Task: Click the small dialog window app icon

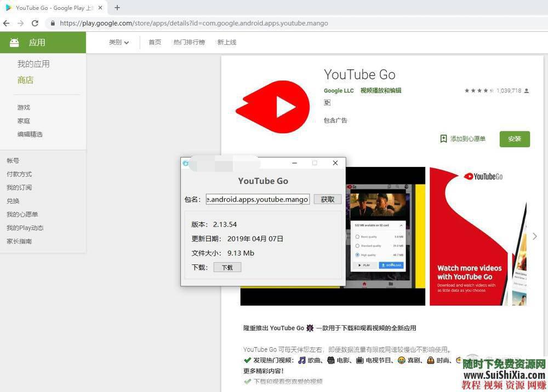Action: pyautogui.click(x=186, y=163)
